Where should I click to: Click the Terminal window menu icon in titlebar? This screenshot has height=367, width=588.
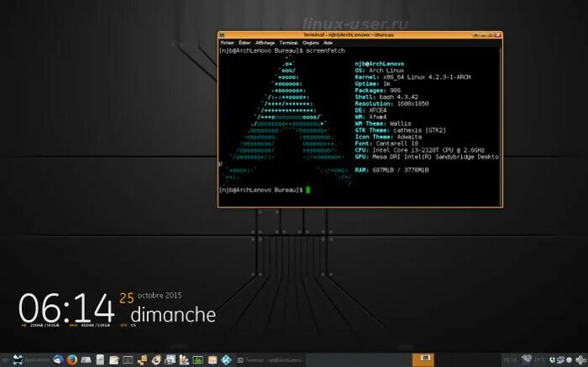(x=222, y=35)
